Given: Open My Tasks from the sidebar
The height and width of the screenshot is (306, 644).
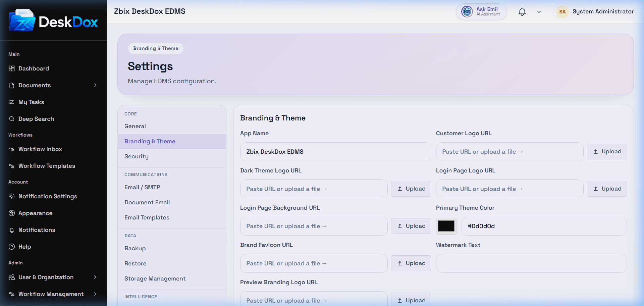Looking at the screenshot, I should coord(54,102).
